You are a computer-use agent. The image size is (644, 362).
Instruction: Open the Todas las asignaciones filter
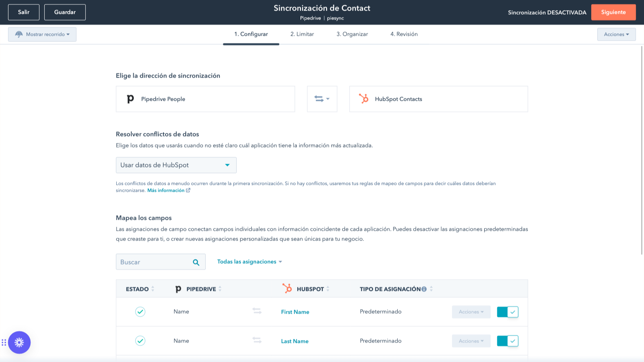pos(249,262)
